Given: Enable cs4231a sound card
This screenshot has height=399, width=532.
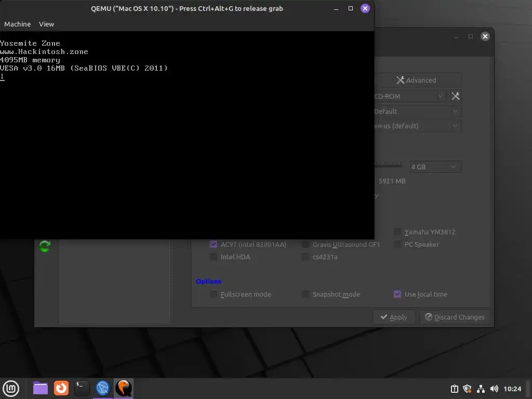Looking at the screenshot, I should (305, 257).
